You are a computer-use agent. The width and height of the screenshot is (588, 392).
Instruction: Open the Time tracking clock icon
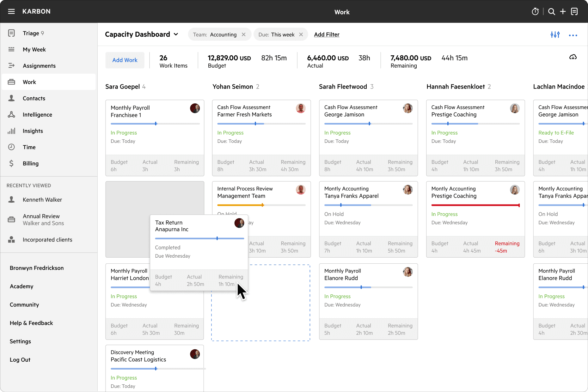coord(12,147)
